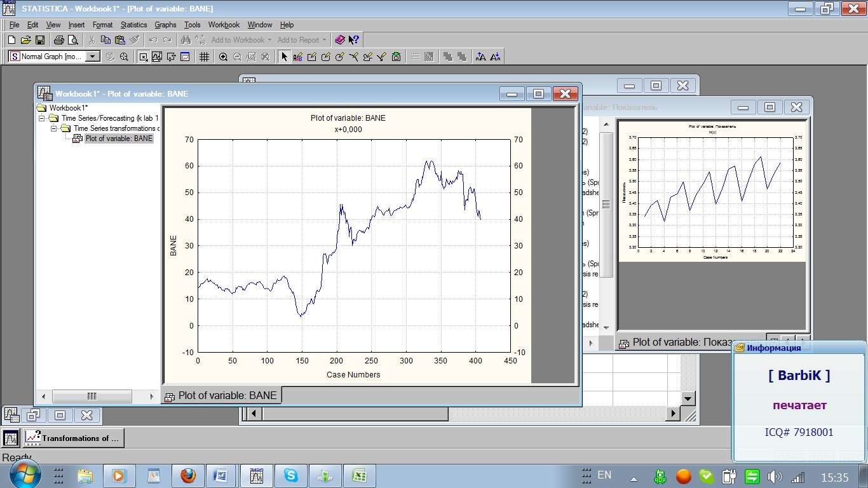Click the Zoom In magnifier icon

(x=223, y=57)
